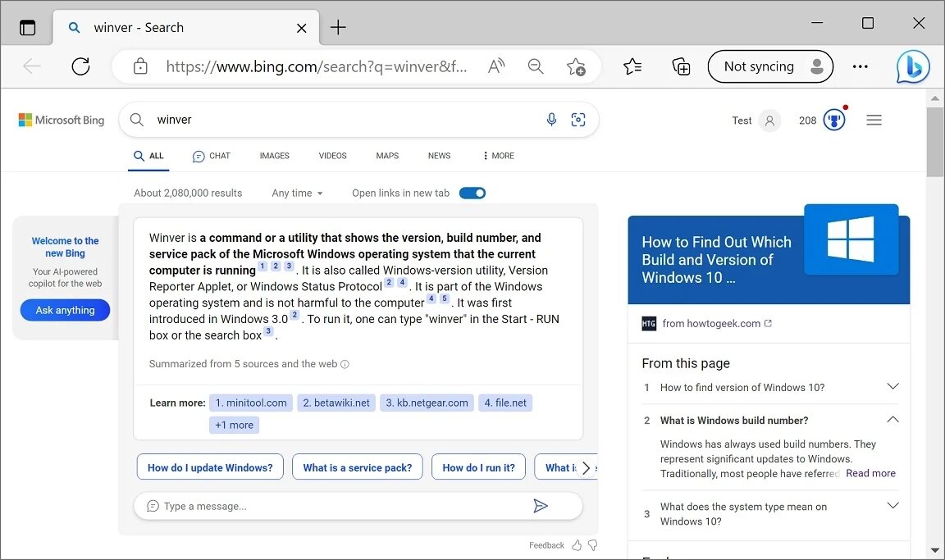Click the zoom out magnifier icon
This screenshot has height=560, width=945.
point(536,66)
